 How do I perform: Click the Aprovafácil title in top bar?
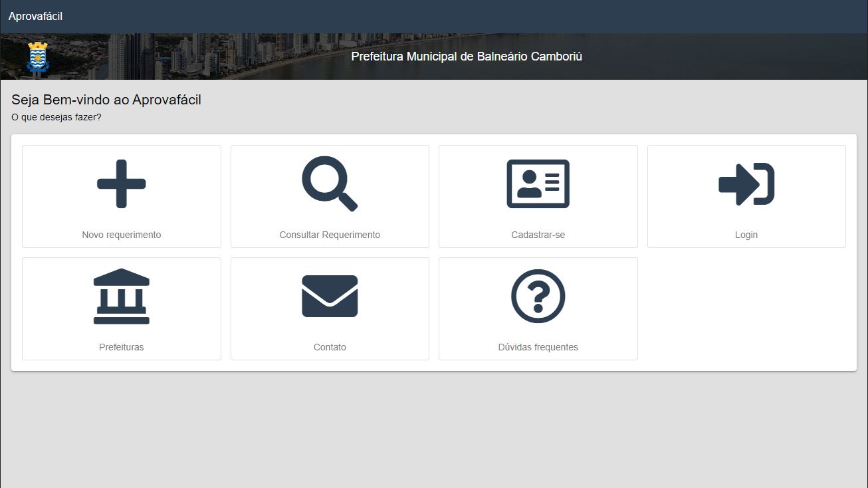36,16
